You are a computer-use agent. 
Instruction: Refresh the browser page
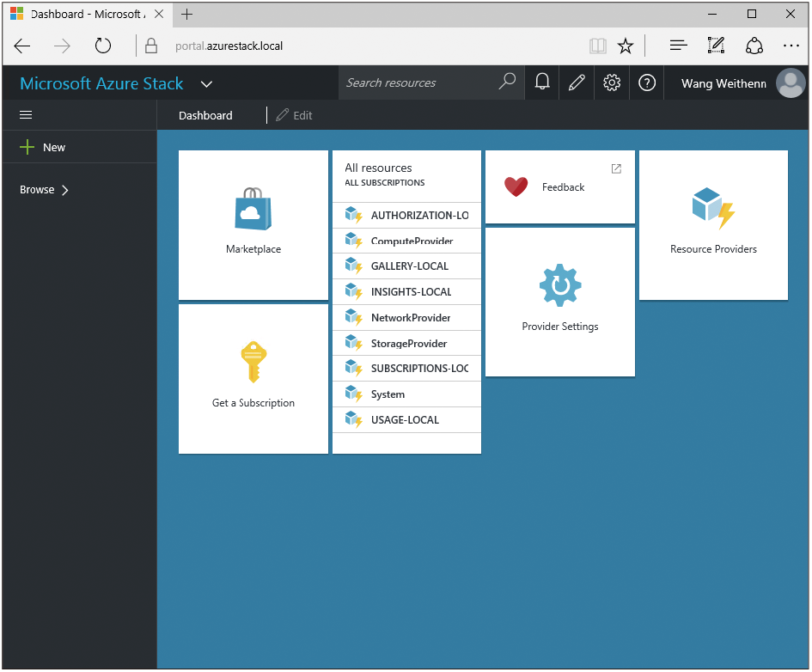pos(102,46)
